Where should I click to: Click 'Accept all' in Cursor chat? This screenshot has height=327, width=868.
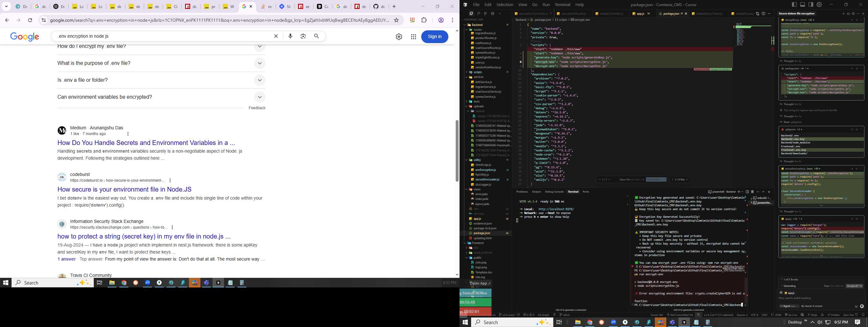(x=854, y=286)
